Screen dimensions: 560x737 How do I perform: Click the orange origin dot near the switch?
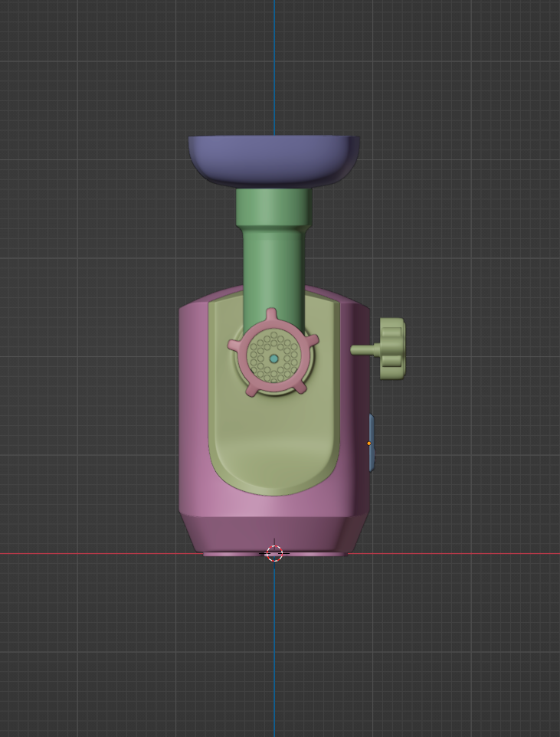pyautogui.click(x=368, y=444)
